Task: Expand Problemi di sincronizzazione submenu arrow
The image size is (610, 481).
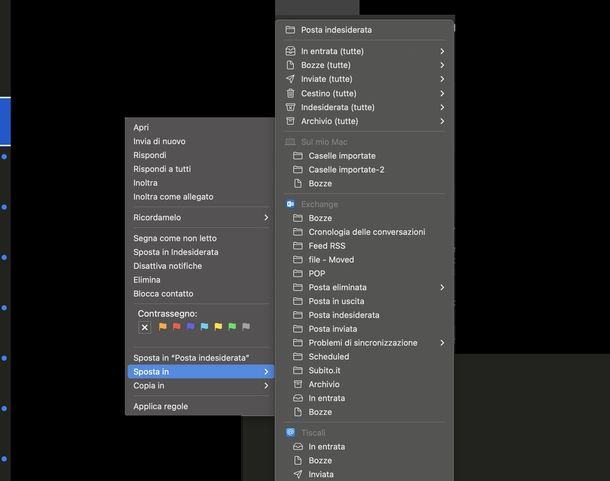Action: point(441,343)
